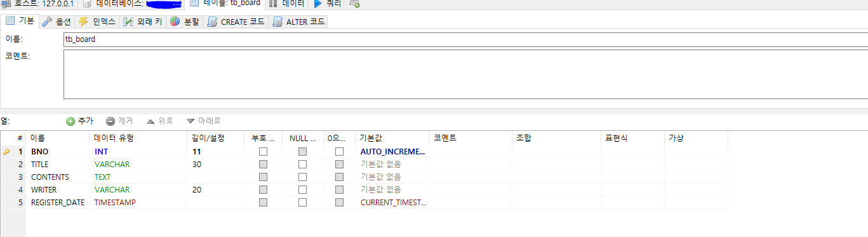Click the 이름 table name input field

(x=465, y=39)
